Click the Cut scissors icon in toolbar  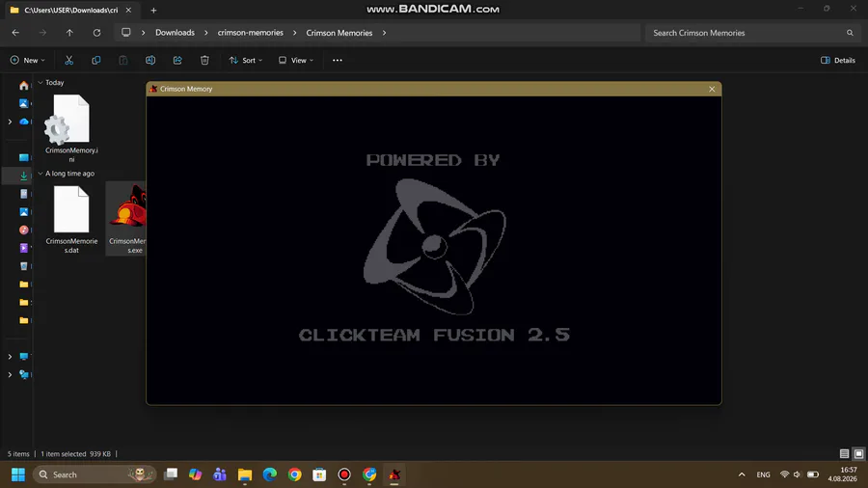pyautogui.click(x=68, y=61)
